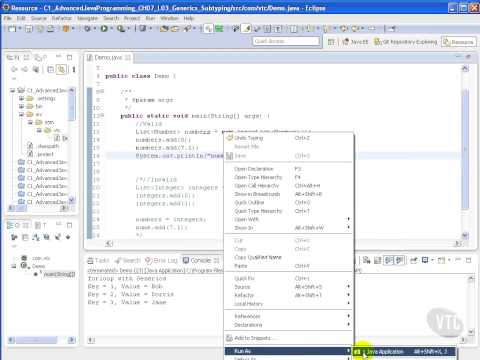Image resolution: width=480 pixels, height=360 pixels.
Task: Maximize the Outline view panel
Action: pyautogui.click(x=69, y=225)
